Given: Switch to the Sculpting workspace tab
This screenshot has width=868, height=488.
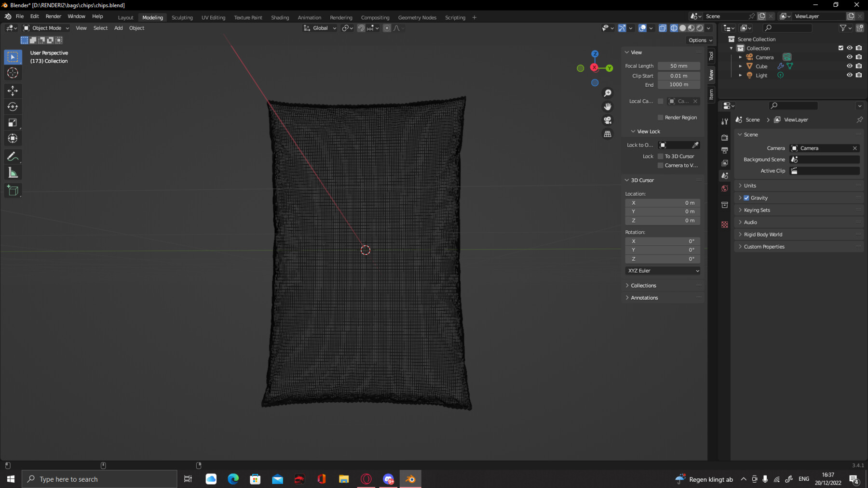Looking at the screenshot, I should (182, 17).
